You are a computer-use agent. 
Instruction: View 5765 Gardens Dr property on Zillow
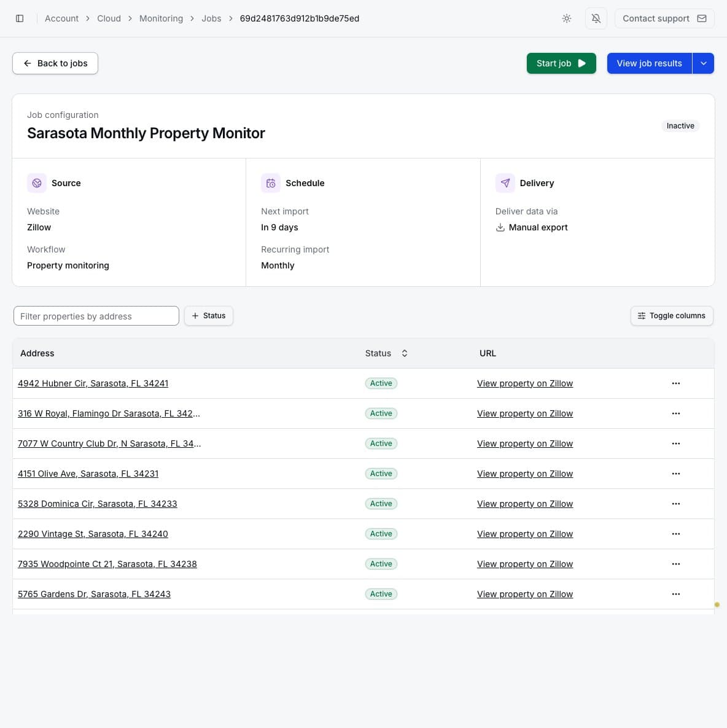click(x=525, y=594)
